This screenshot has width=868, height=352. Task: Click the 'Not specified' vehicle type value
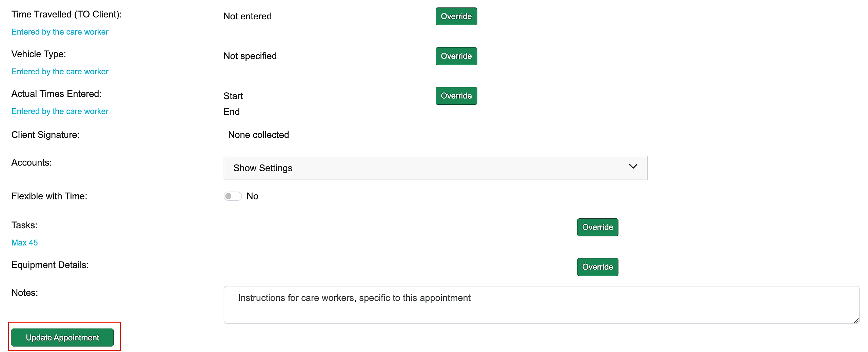coord(250,56)
